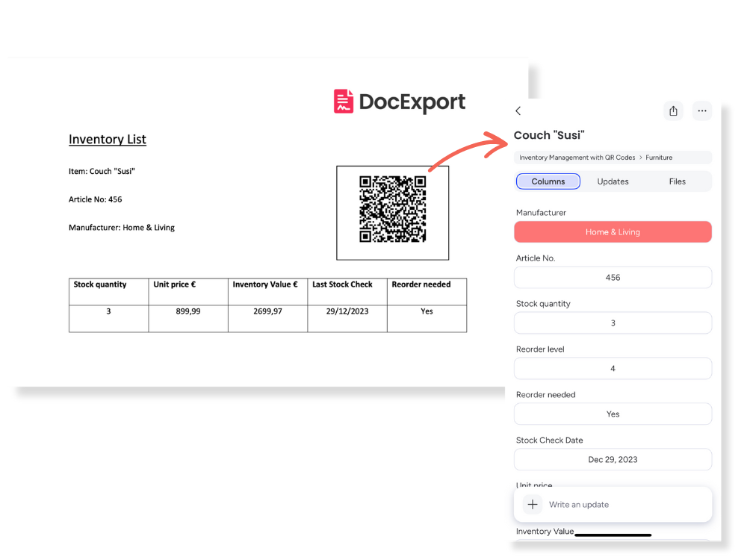Click the Manufacturer: Home & Living line
The image size is (747, 560).
tap(122, 228)
